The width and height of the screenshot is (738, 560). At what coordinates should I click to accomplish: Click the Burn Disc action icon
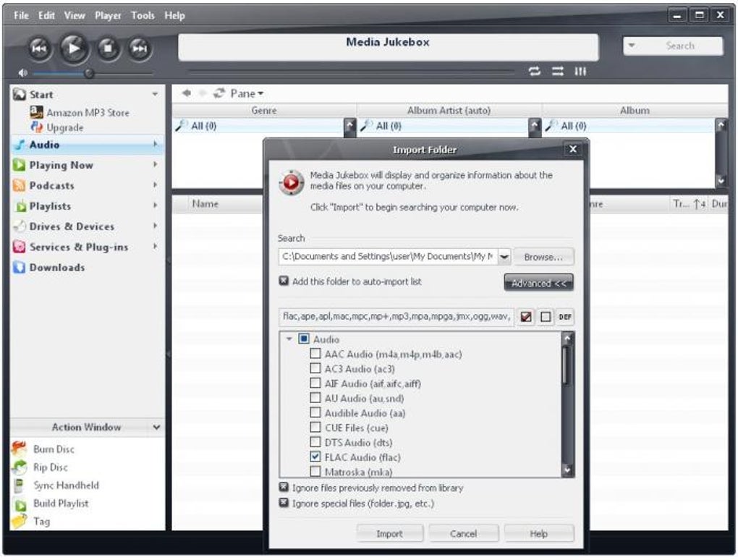(x=20, y=449)
